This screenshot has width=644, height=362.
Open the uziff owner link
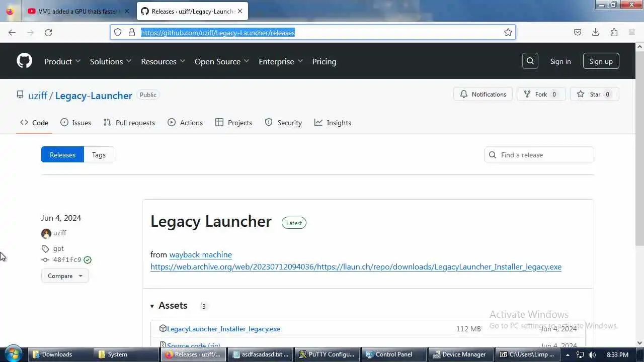(x=38, y=96)
